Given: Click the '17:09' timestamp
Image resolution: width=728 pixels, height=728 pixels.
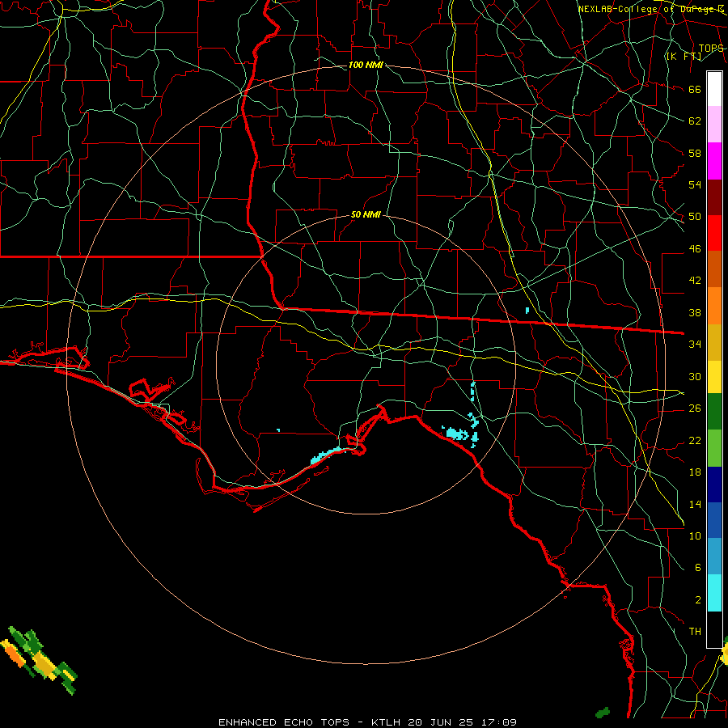Looking at the screenshot, I should [498, 722].
